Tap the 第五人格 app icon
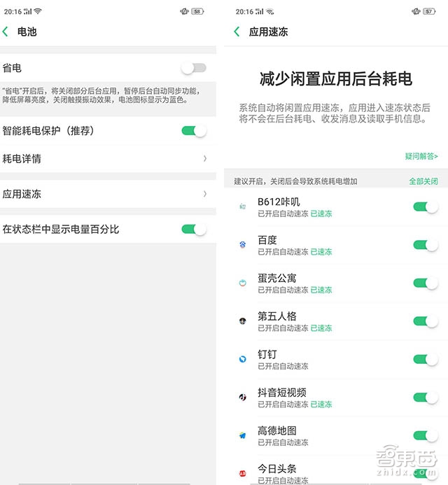 [x=243, y=321]
